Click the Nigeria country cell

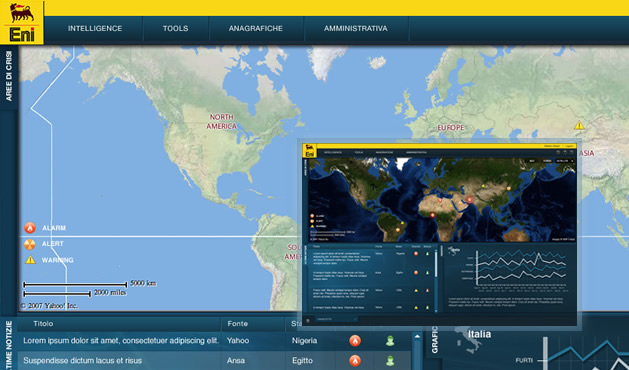(304, 341)
